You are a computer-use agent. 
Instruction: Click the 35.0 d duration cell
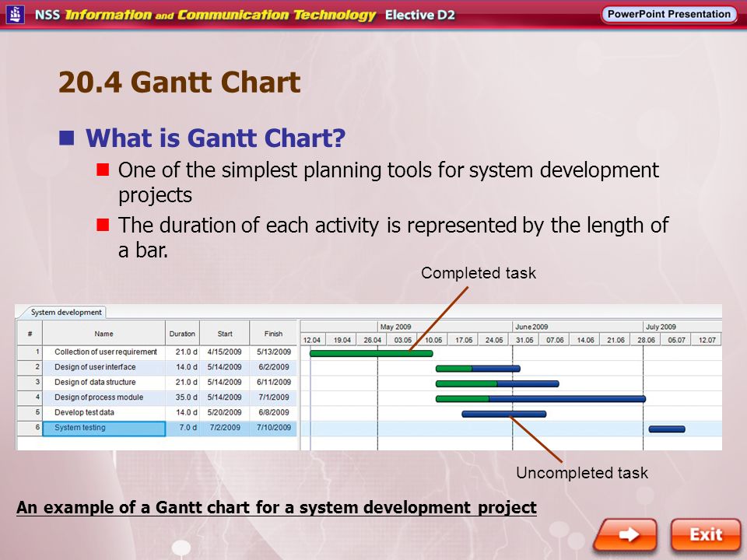pyautogui.click(x=183, y=397)
